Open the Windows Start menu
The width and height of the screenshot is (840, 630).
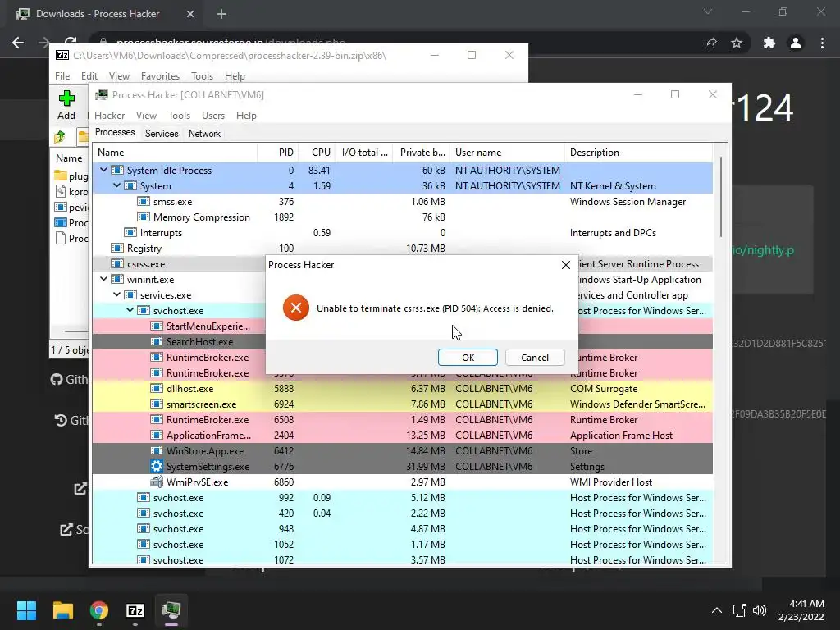click(26, 610)
